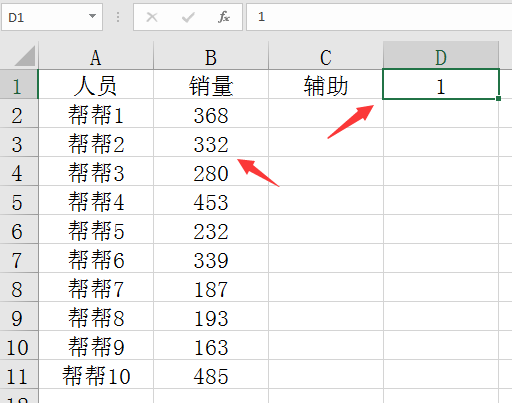The image size is (512, 403).
Task: Select row 4 header
Action: tap(19, 171)
